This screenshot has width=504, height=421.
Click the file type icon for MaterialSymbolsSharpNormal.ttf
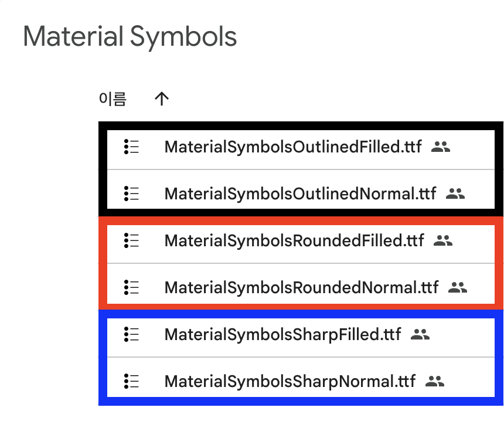click(x=132, y=381)
